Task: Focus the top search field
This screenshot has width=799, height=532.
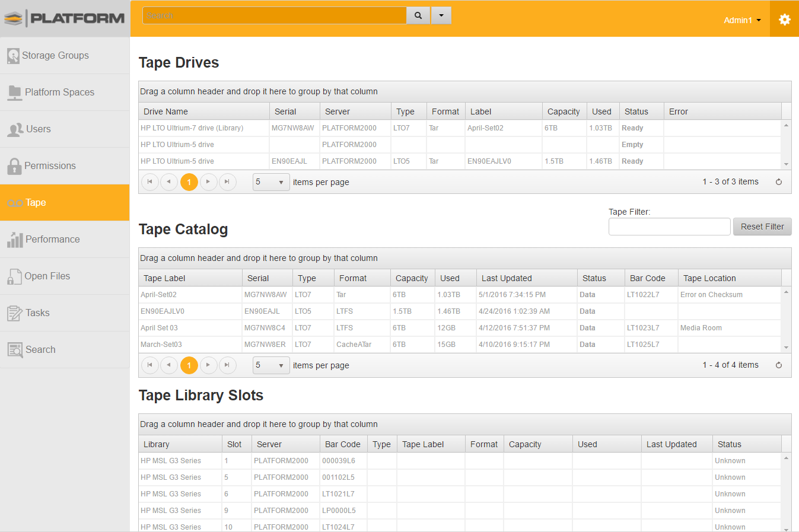Action: click(275, 15)
